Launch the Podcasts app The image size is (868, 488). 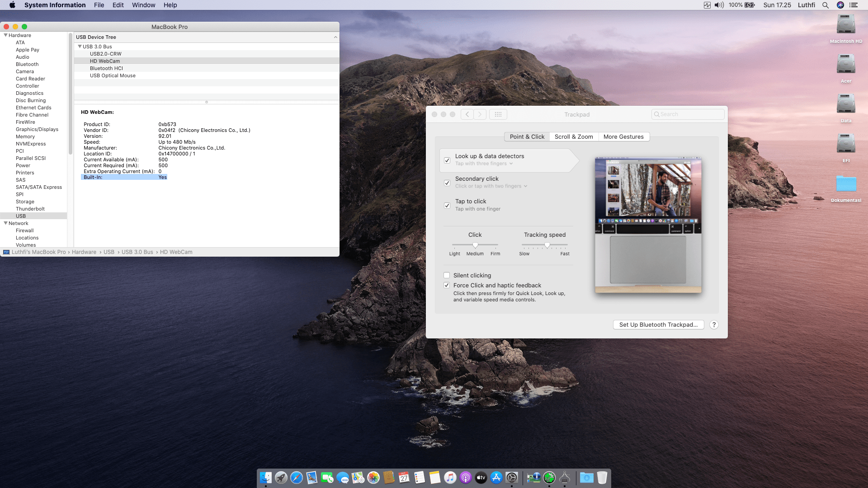pos(465,478)
